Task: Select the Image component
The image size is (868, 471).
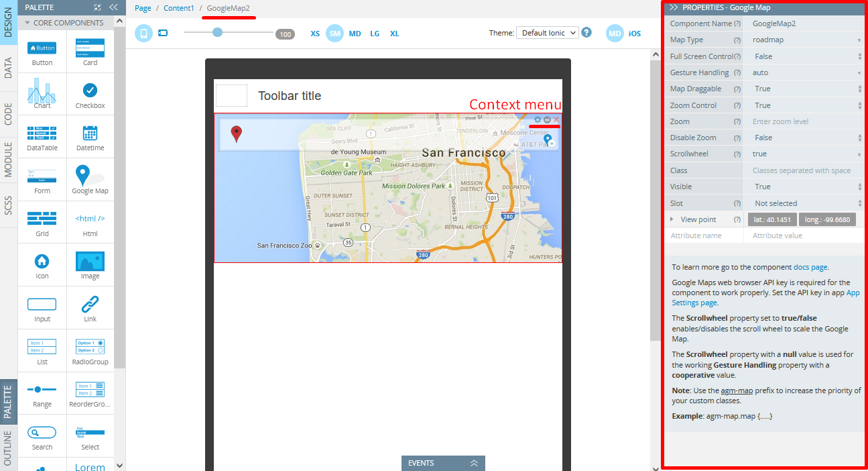Action: pyautogui.click(x=90, y=265)
